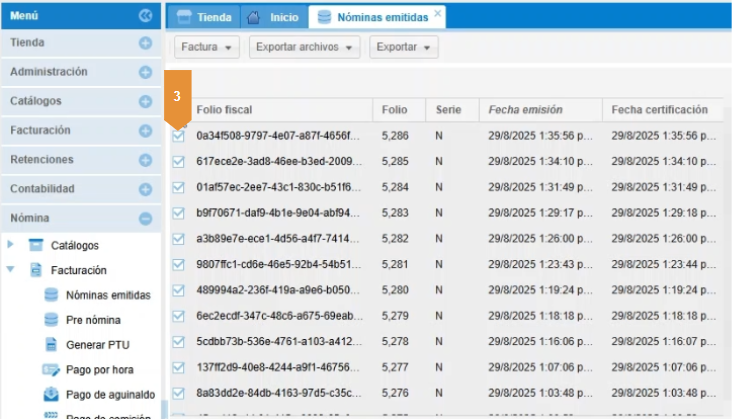Screen dimensions: 732x419
Task: Click the plus icon next to Tienda
Action: coord(145,44)
